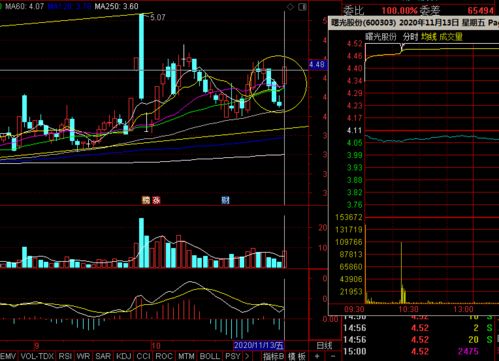The height and width of the screenshot is (361, 499).
Task: Zoom in with the plus button
Action: click(317, 356)
